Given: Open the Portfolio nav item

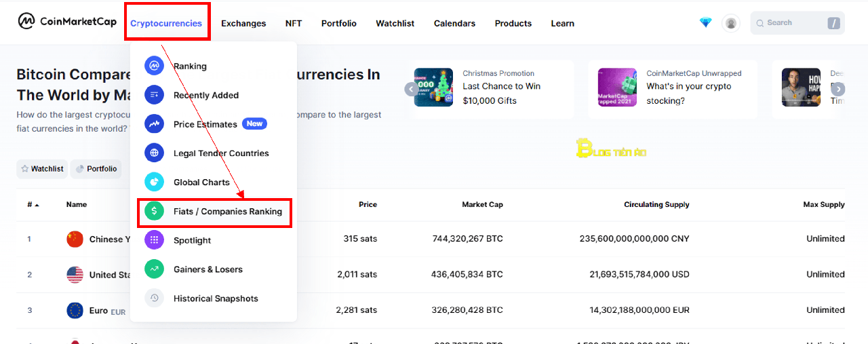Looking at the screenshot, I should point(339,23).
